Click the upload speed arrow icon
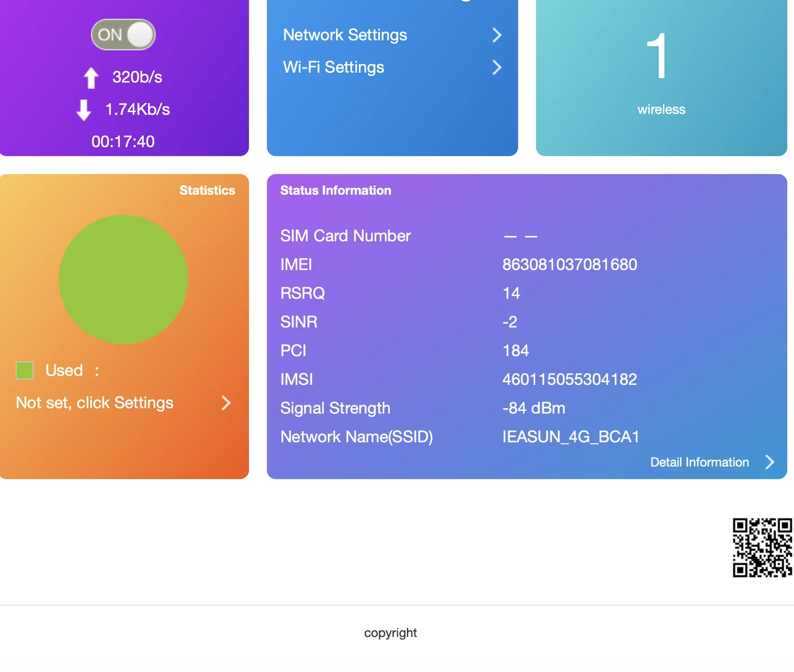The height and width of the screenshot is (672, 794). 91,78
